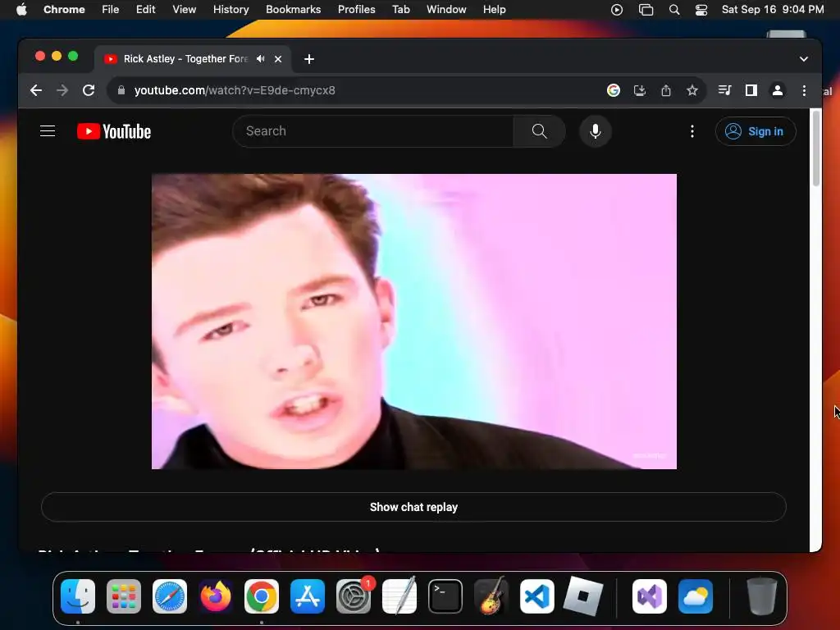Click the YouTube search magnifier button

[x=540, y=131]
